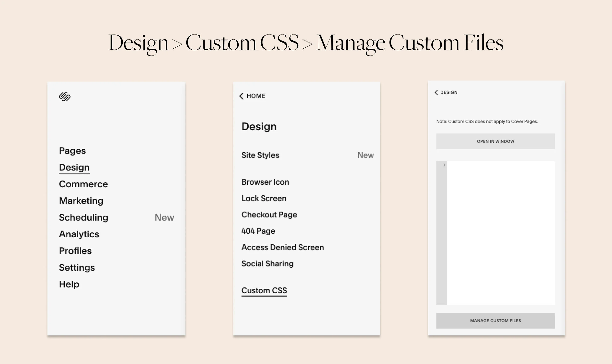
Task: Select the Design menu item in the sidebar
Action: [74, 167]
